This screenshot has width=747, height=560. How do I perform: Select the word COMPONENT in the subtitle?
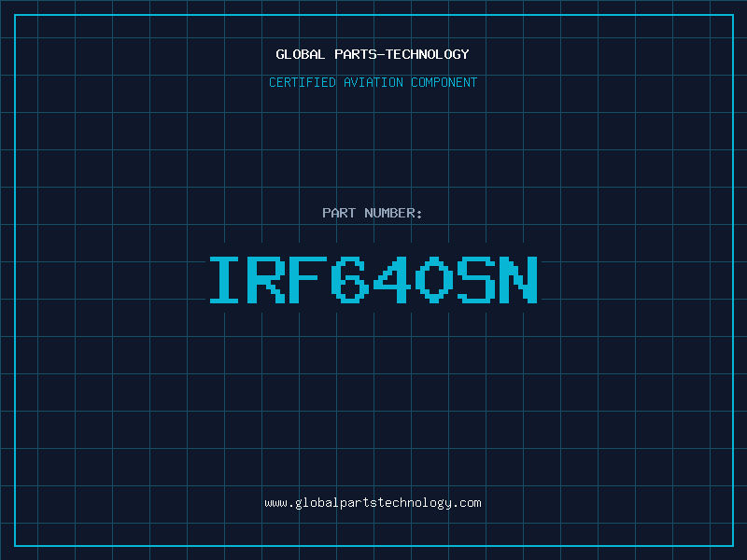[x=444, y=82]
